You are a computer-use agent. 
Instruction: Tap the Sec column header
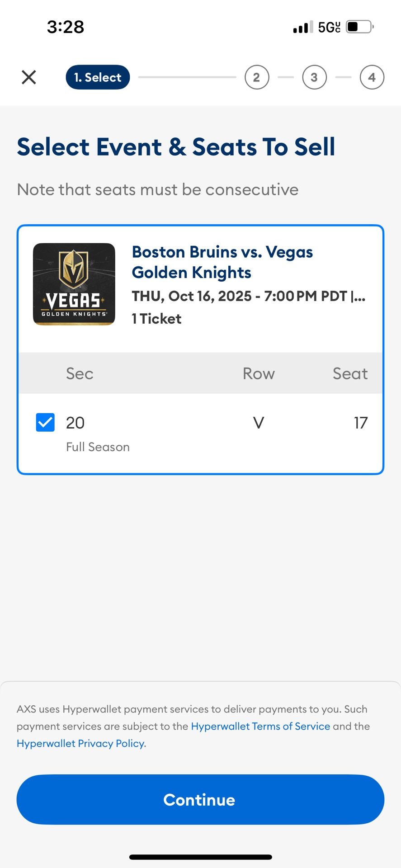click(80, 373)
